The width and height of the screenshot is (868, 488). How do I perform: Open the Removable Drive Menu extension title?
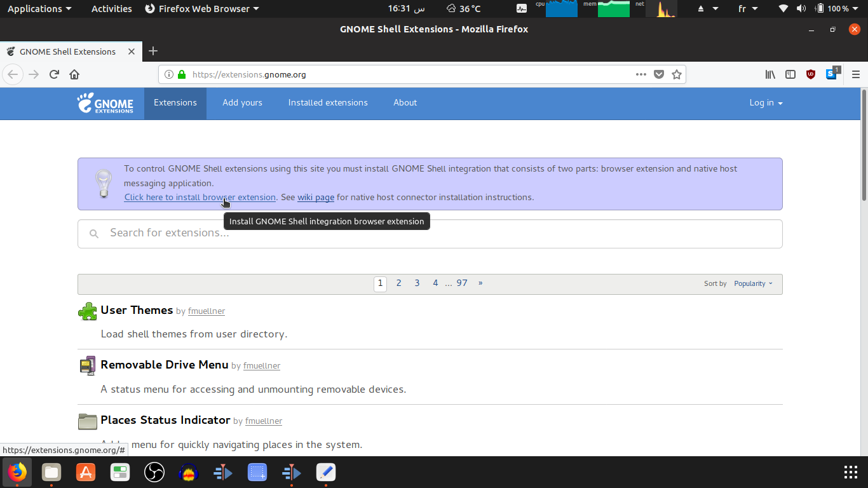(x=165, y=365)
